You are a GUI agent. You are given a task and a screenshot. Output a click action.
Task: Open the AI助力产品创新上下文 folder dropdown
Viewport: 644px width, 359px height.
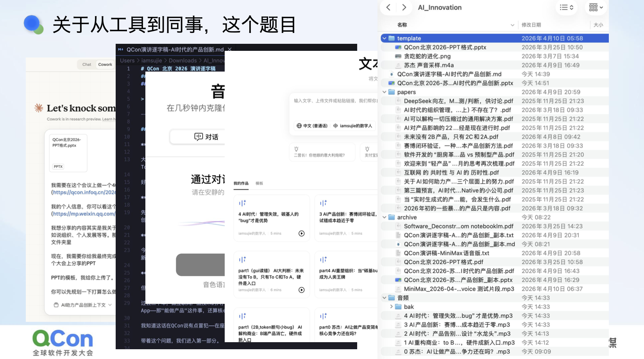click(83, 305)
